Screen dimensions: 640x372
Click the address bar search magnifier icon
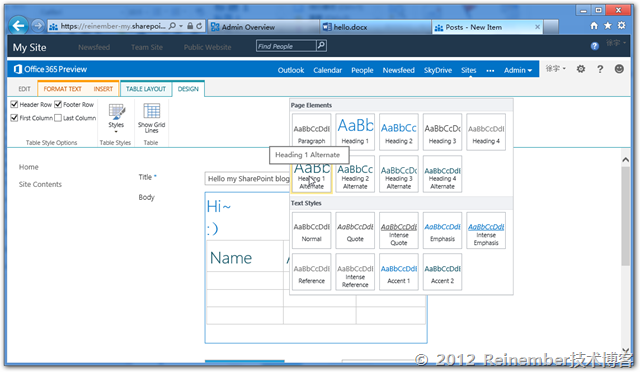pyautogui.click(x=172, y=26)
